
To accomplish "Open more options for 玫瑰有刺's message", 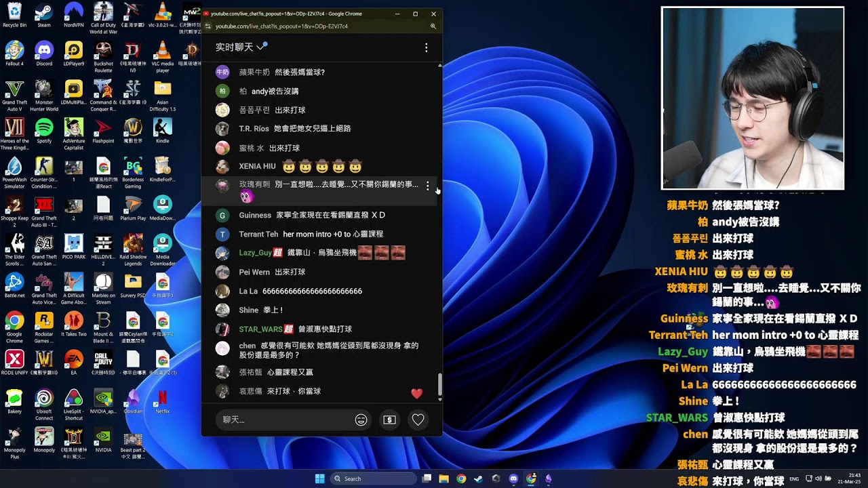I will [427, 186].
